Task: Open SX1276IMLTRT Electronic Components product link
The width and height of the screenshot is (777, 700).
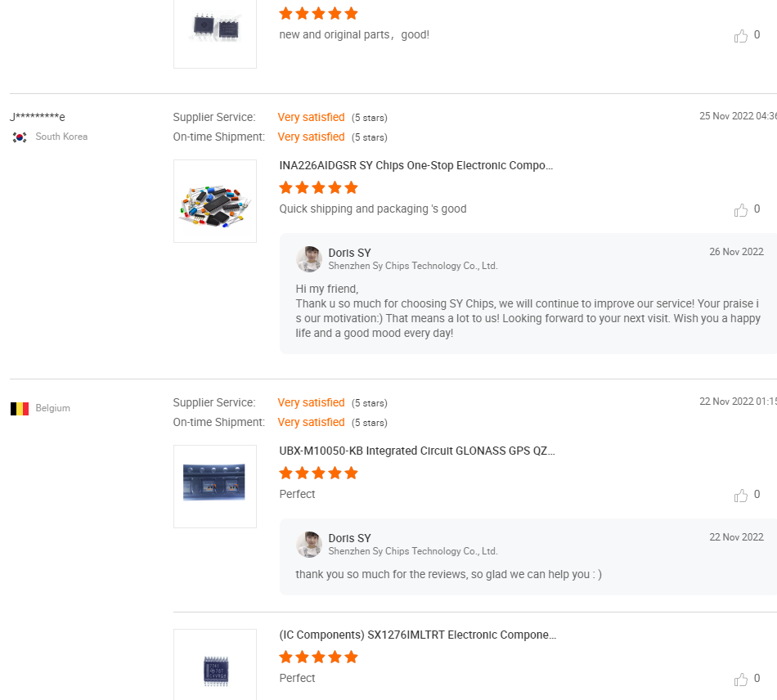Action: pyautogui.click(x=417, y=635)
